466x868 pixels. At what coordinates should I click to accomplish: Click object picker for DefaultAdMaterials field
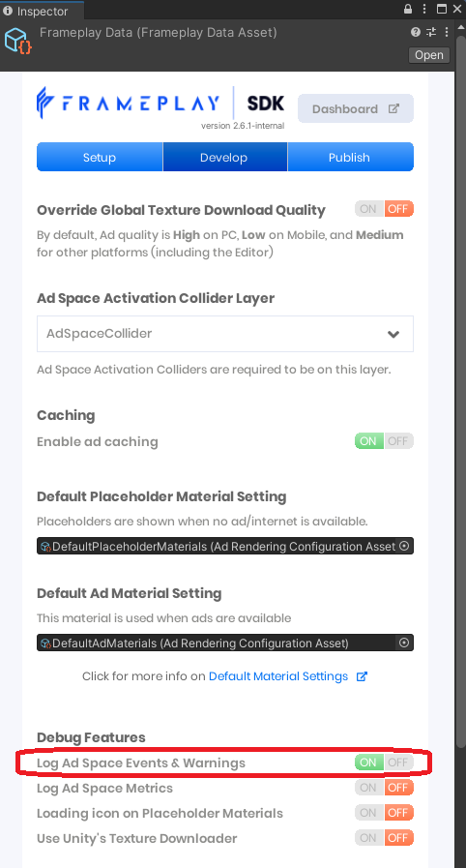[404, 643]
